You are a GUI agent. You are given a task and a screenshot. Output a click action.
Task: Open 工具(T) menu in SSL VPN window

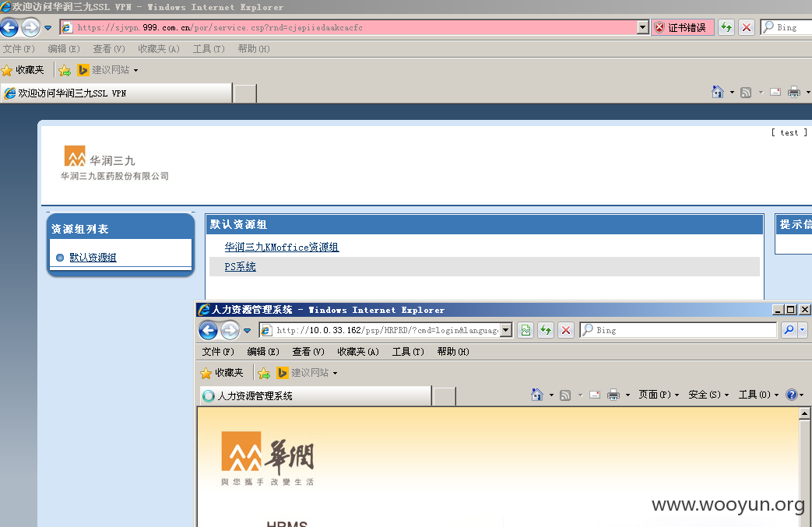(x=209, y=49)
